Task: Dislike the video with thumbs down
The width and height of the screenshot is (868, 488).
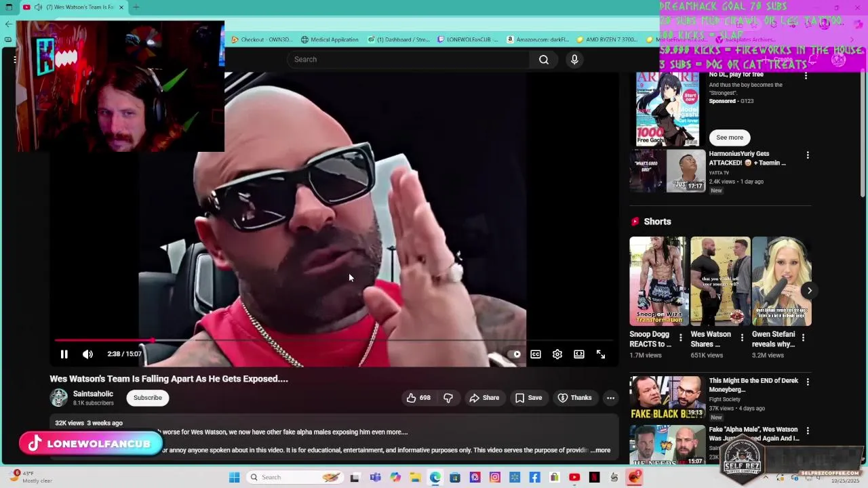Action: tap(448, 398)
